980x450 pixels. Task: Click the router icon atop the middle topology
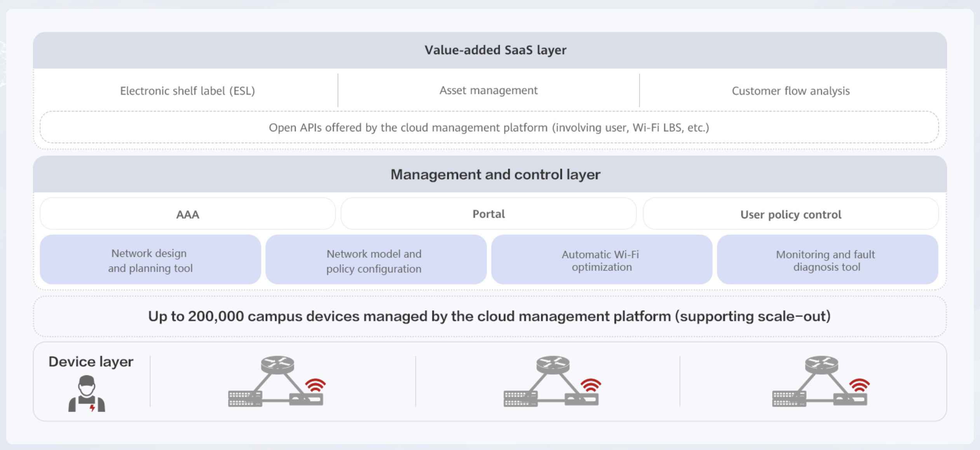click(x=553, y=365)
